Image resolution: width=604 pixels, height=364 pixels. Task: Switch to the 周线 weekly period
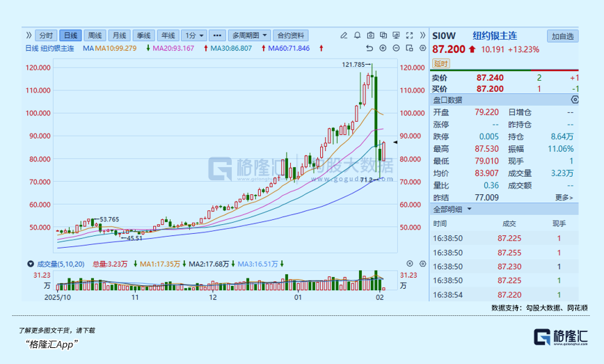point(95,35)
